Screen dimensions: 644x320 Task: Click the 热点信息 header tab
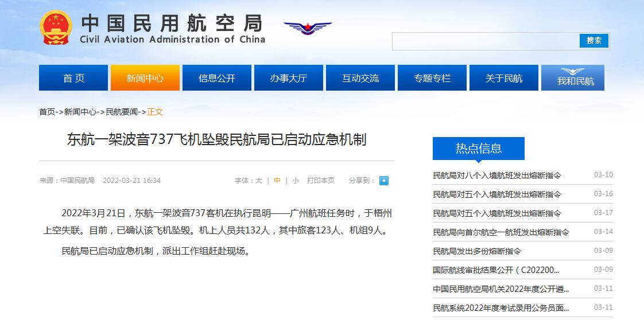click(x=479, y=148)
